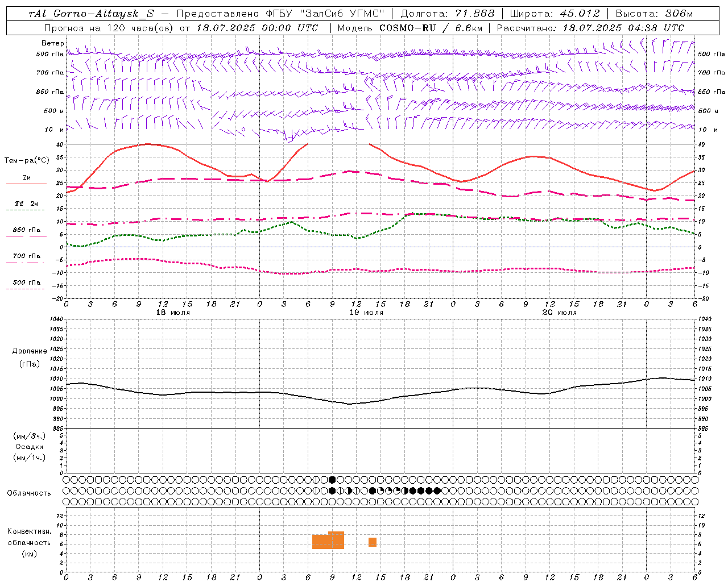
Task: Click the Облачность row label with circles
Action: coord(29,493)
